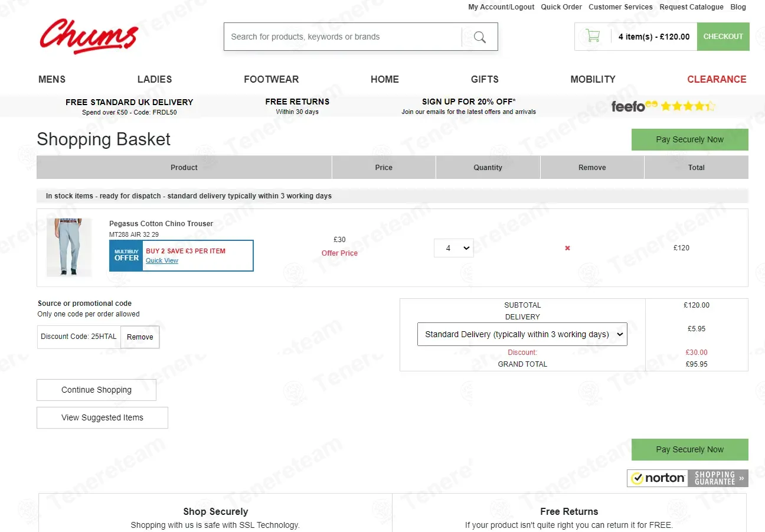Open the FOOTWEAR menu

271,79
